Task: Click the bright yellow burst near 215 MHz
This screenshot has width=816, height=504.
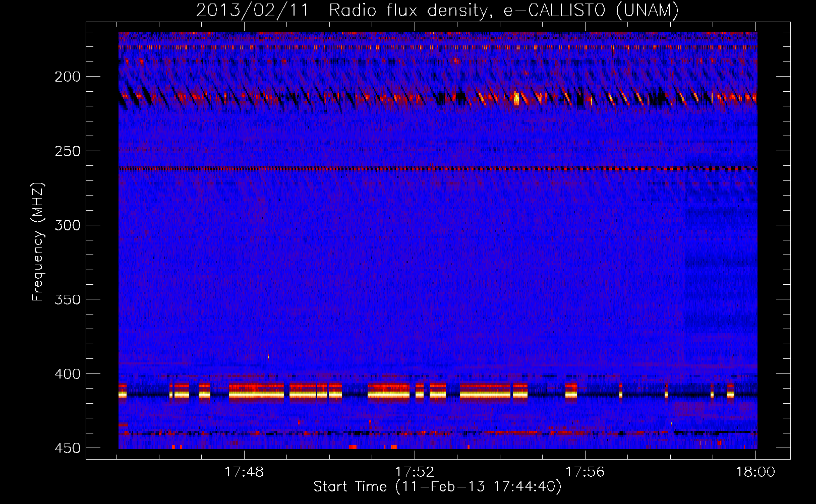Action: point(516,98)
